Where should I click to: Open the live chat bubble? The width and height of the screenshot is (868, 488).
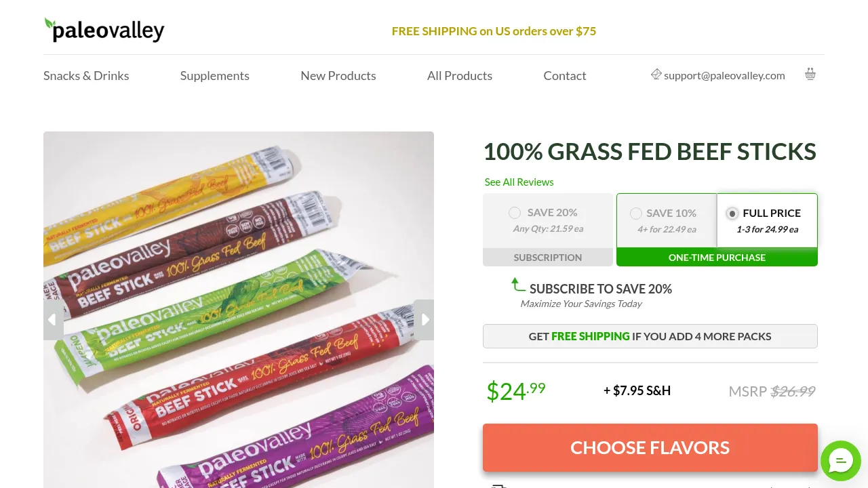pos(840,462)
